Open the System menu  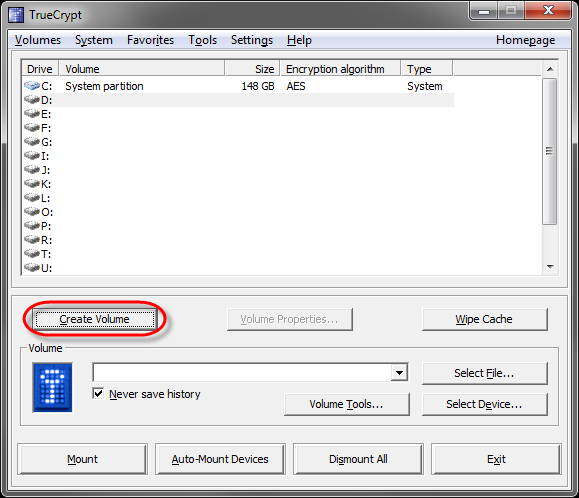pyautogui.click(x=94, y=40)
